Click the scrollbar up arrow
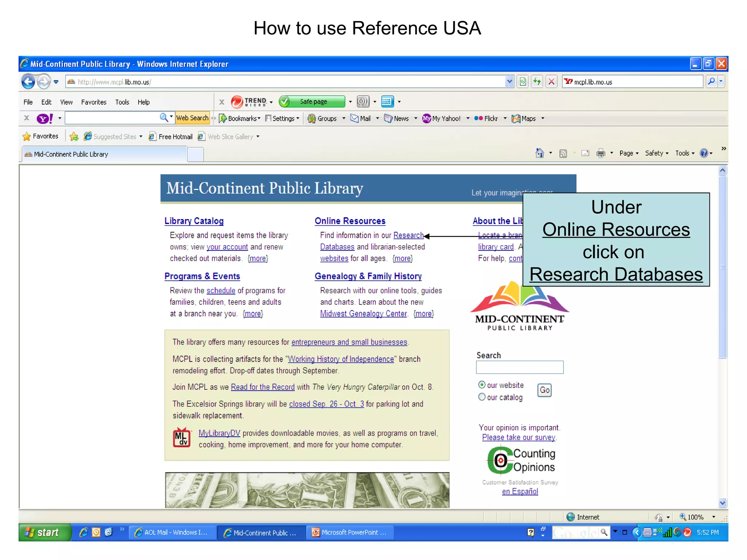The image size is (747, 560). (723, 170)
